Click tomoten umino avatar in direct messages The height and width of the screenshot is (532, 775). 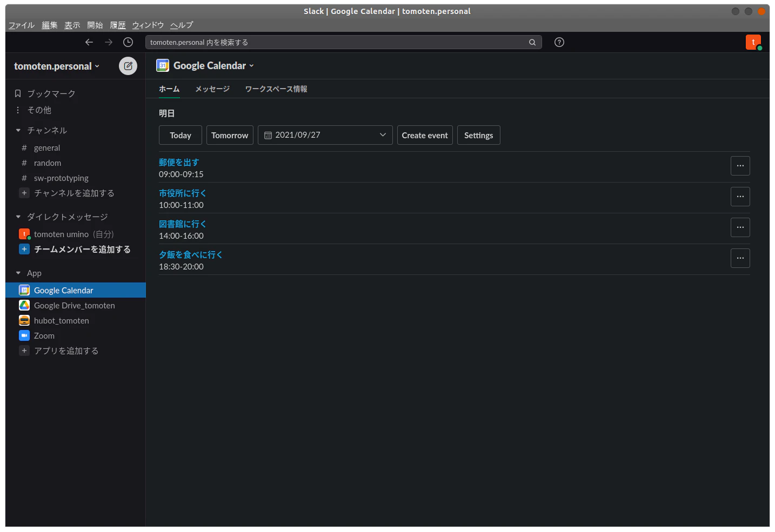pyautogui.click(x=24, y=234)
